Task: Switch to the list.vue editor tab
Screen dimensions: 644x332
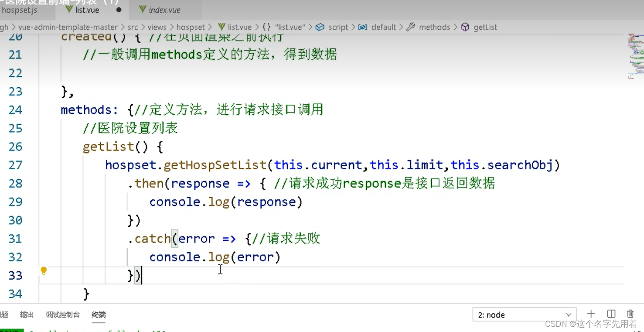Action: pyautogui.click(x=87, y=10)
